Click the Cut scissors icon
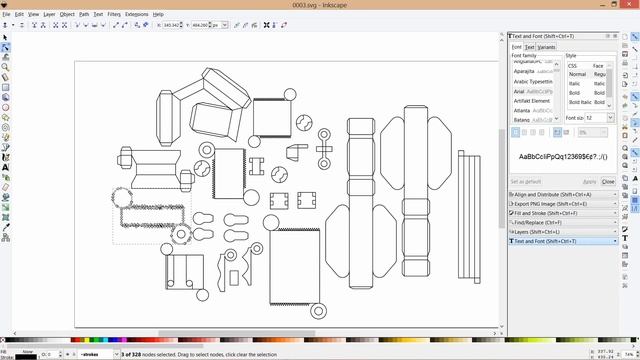The image size is (640, 360). click(625, 127)
